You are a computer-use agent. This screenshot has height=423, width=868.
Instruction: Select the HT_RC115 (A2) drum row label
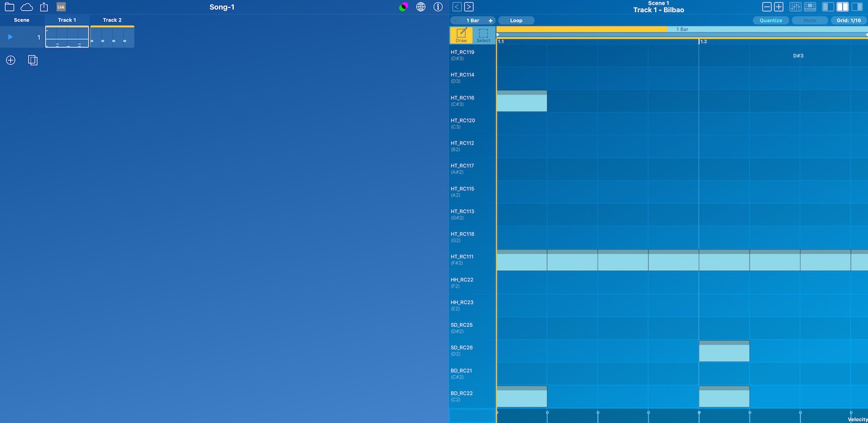pos(473,192)
